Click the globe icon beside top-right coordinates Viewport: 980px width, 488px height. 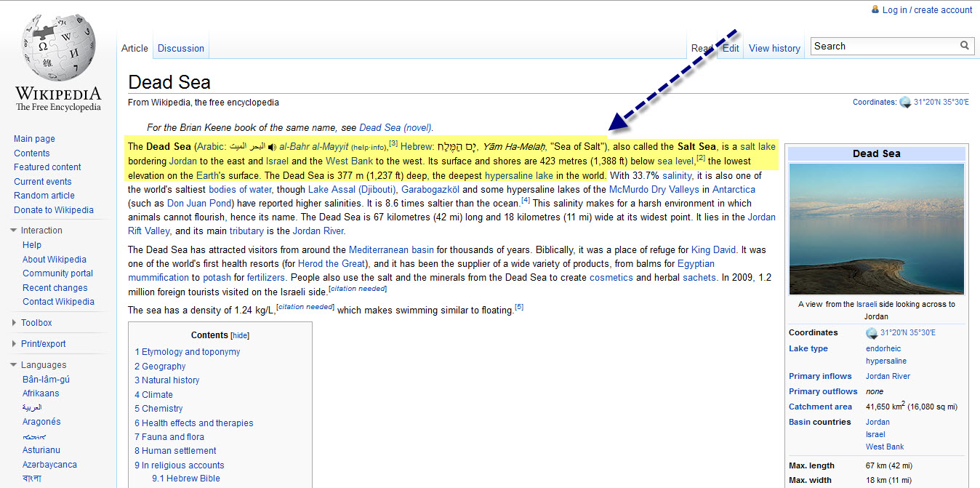(905, 103)
